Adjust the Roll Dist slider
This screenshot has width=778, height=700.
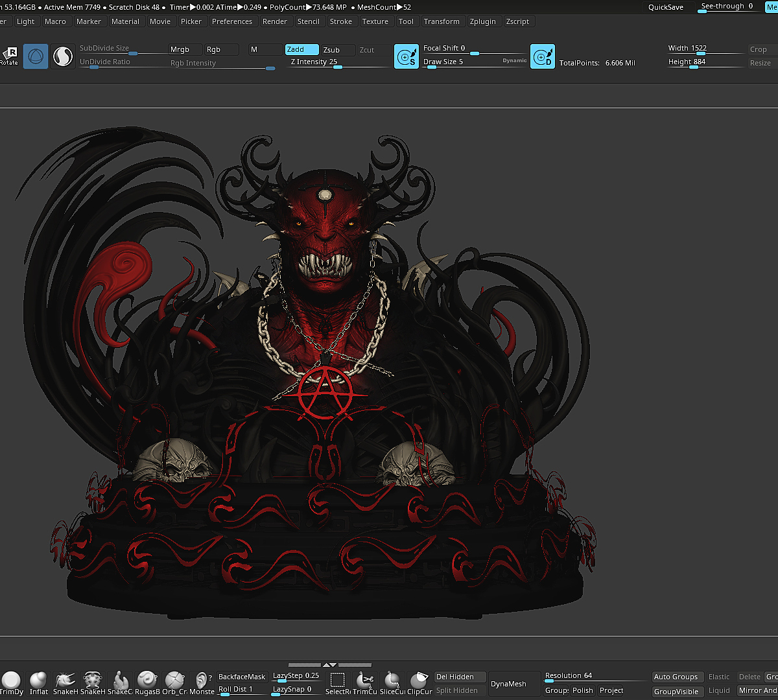pyautogui.click(x=242, y=690)
